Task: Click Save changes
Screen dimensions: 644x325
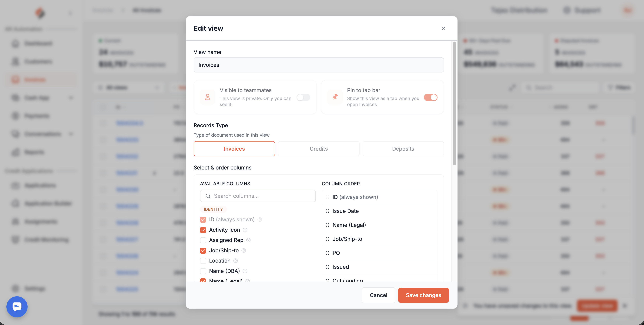Action: pos(424,295)
